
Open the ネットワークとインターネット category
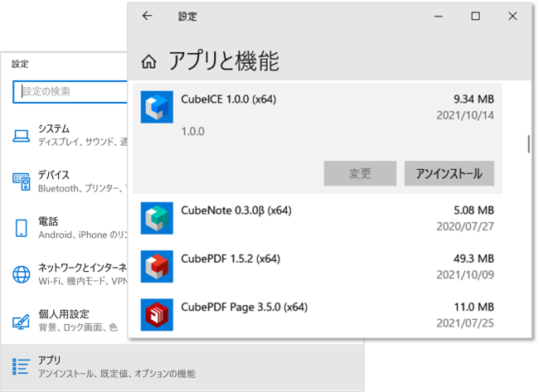click(65, 274)
